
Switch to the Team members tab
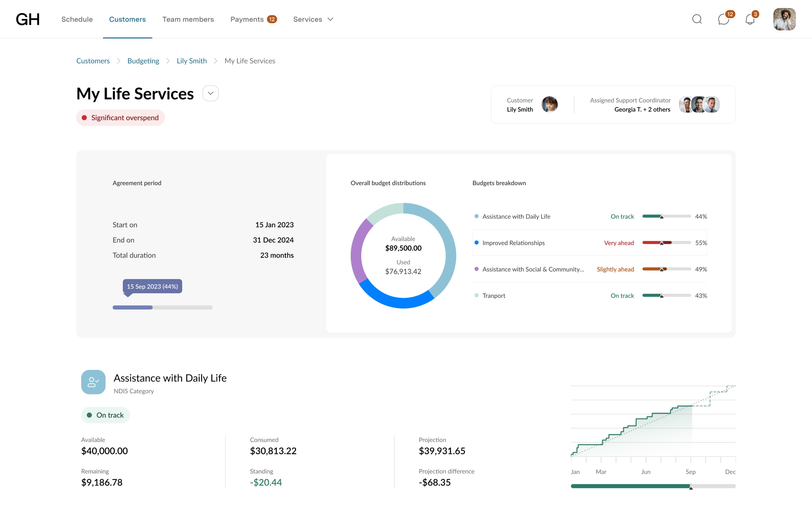click(188, 19)
